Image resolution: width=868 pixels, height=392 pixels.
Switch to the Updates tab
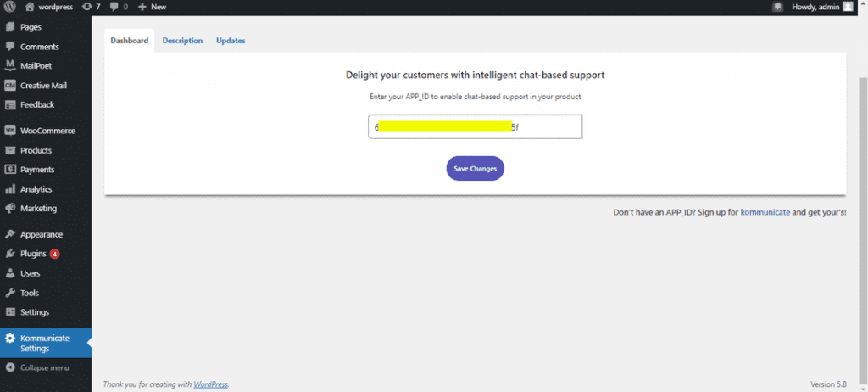point(231,41)
